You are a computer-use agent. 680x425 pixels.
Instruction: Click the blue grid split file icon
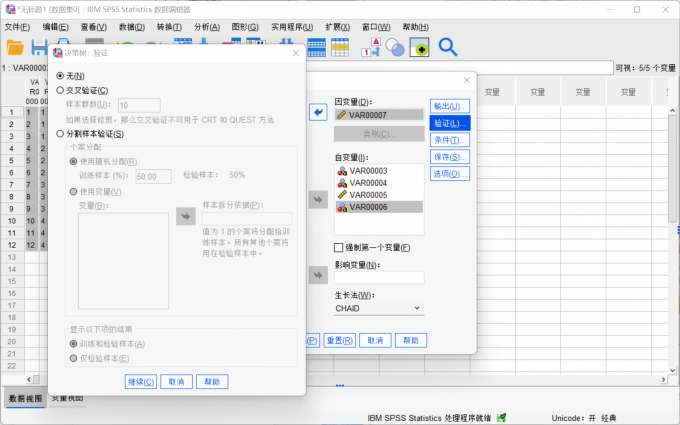point(317,47)
